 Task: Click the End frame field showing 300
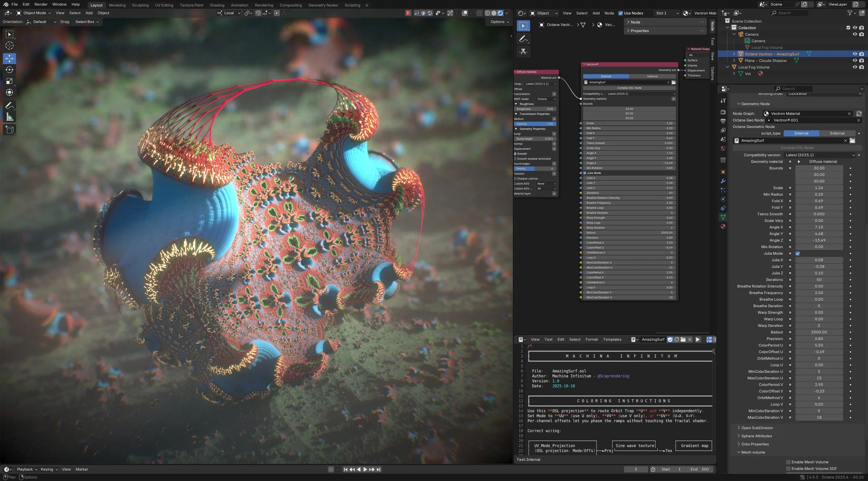(x=700, y=469)
